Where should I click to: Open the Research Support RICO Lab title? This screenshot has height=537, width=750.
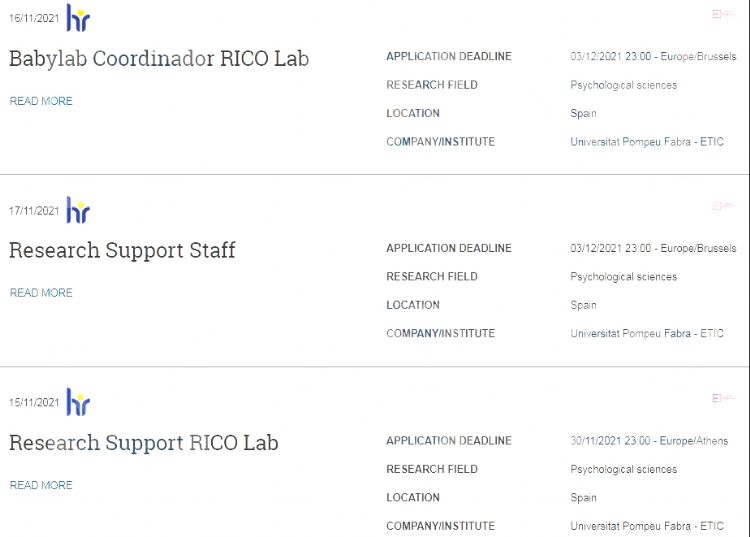(x=143, y=443)
